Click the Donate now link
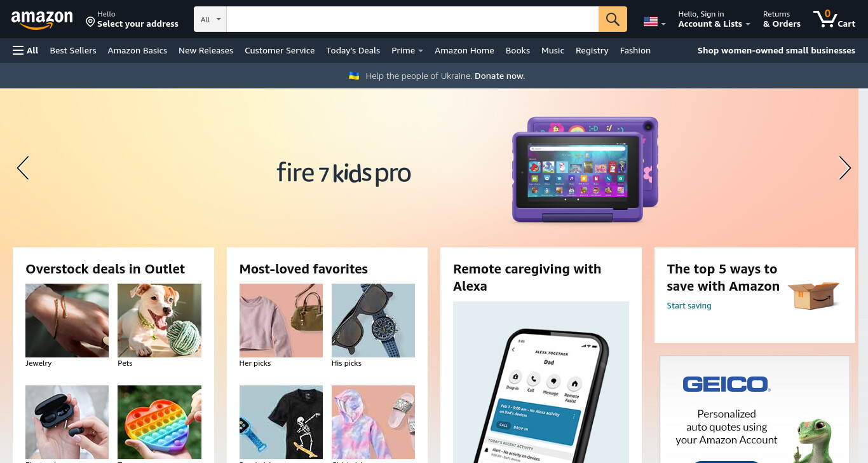Viewport: 868px width, 463px height. point(499,76)
